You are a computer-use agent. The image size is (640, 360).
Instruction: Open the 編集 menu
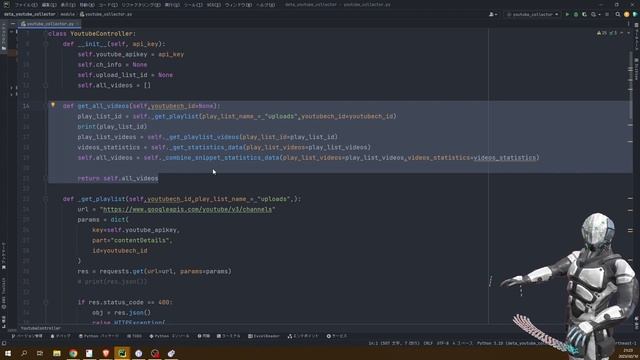pos(49,4)
